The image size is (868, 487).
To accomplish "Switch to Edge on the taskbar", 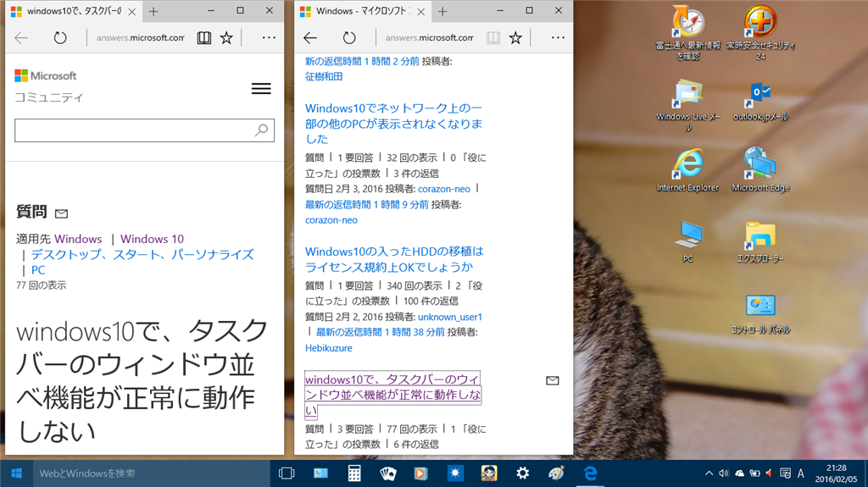I will tap(590, 473).
